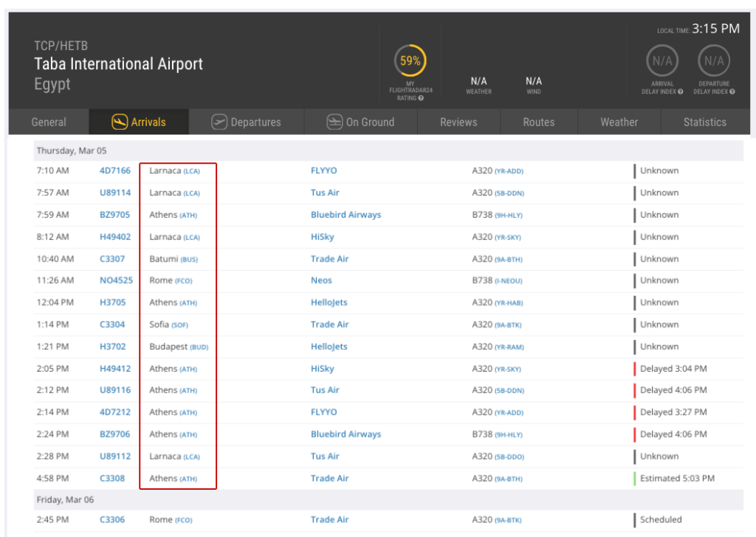Click the Departures takeoff plane icon
Screen dimensions: 756x537
point(219,122)
